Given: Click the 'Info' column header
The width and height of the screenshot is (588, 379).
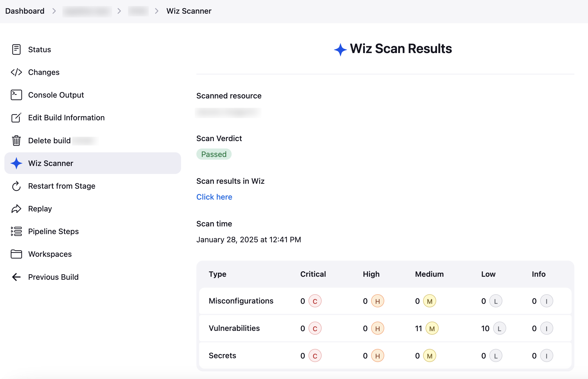Looking at the screenshot, I should [x=538, y=274].
